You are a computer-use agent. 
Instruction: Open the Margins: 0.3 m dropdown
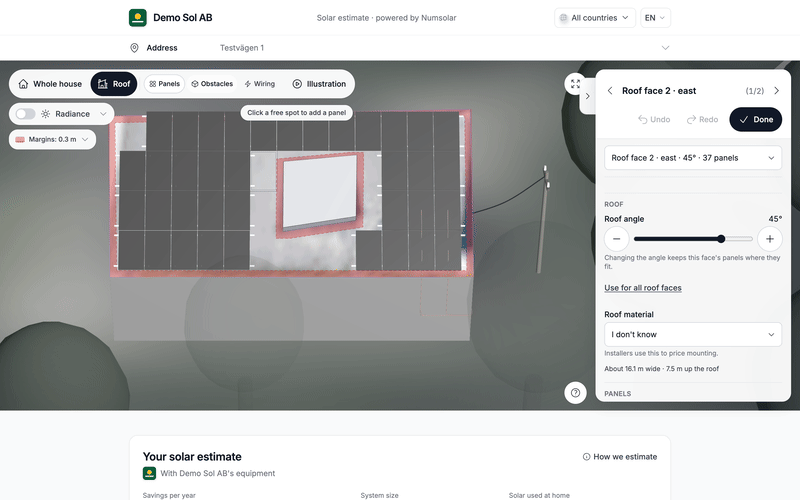point(52,139)
